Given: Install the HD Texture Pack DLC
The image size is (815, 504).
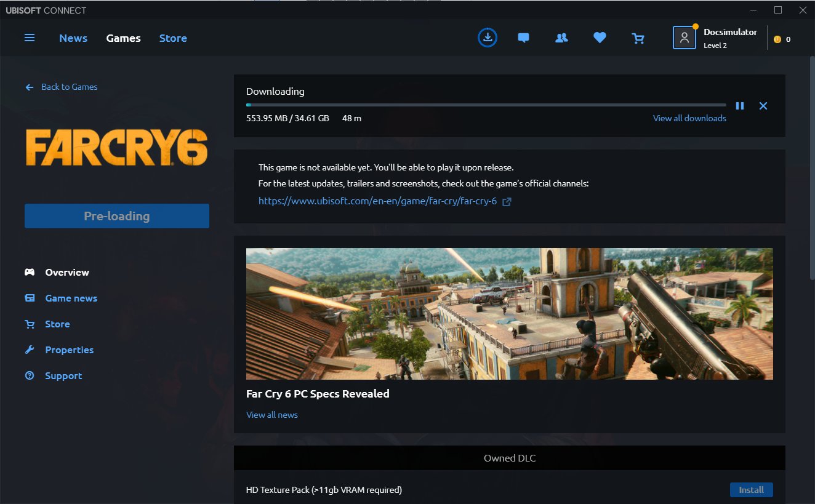Looking at the screenshot, I should pos(752,490).
